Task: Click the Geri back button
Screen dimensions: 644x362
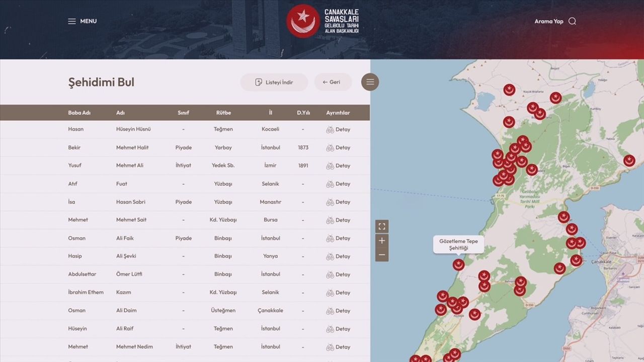Action: pos(333,82)
